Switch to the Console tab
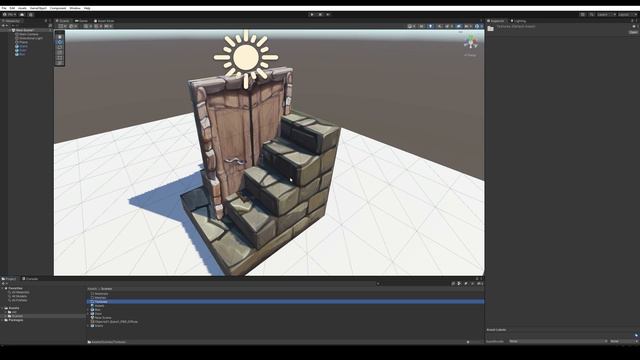 click(30, 279)
